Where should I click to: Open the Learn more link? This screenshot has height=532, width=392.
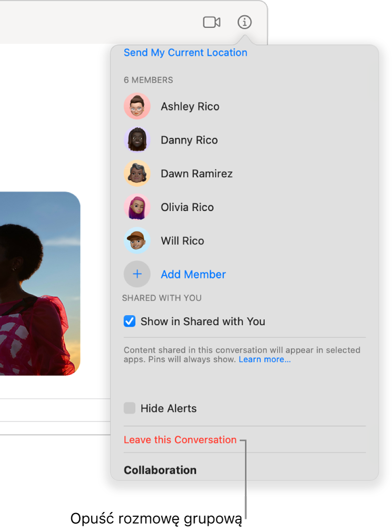tap(265, 360)
